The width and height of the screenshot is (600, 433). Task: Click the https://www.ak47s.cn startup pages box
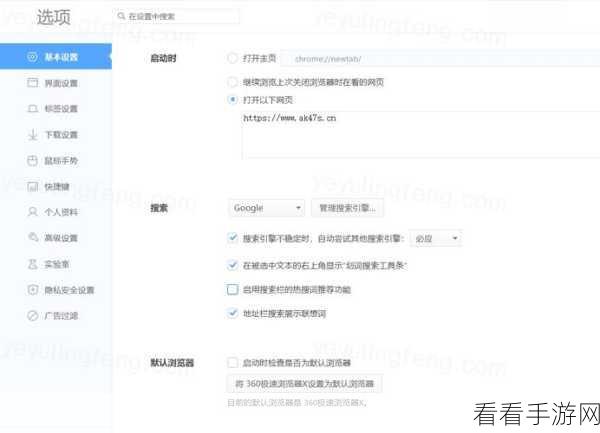pyautogui.click(x=420, y=134)
